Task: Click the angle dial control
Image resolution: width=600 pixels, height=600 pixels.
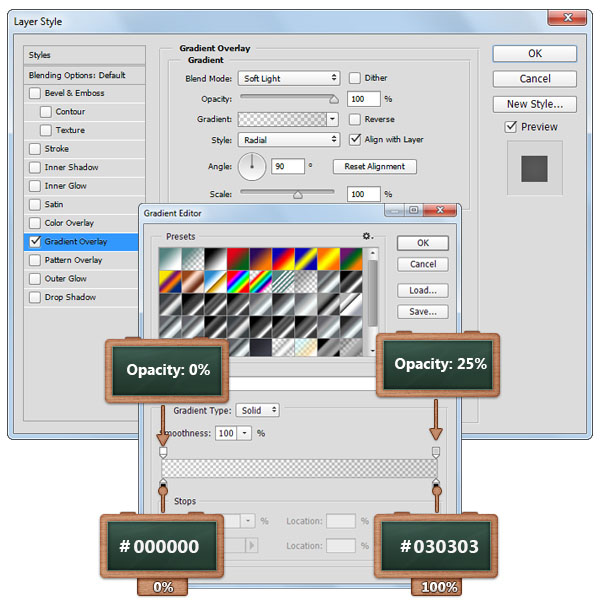Action: click(251, 166)
